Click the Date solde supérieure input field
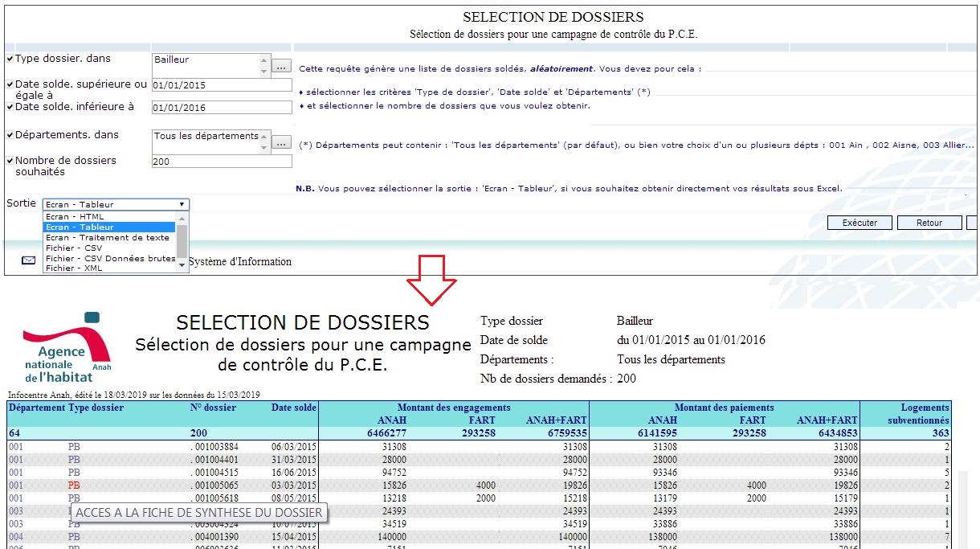The height and width of the screenshot is (549, 980). (x=221, y=85)
